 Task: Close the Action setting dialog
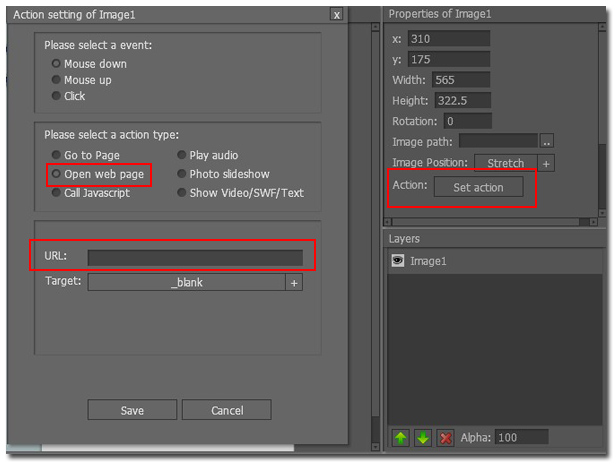336,15
